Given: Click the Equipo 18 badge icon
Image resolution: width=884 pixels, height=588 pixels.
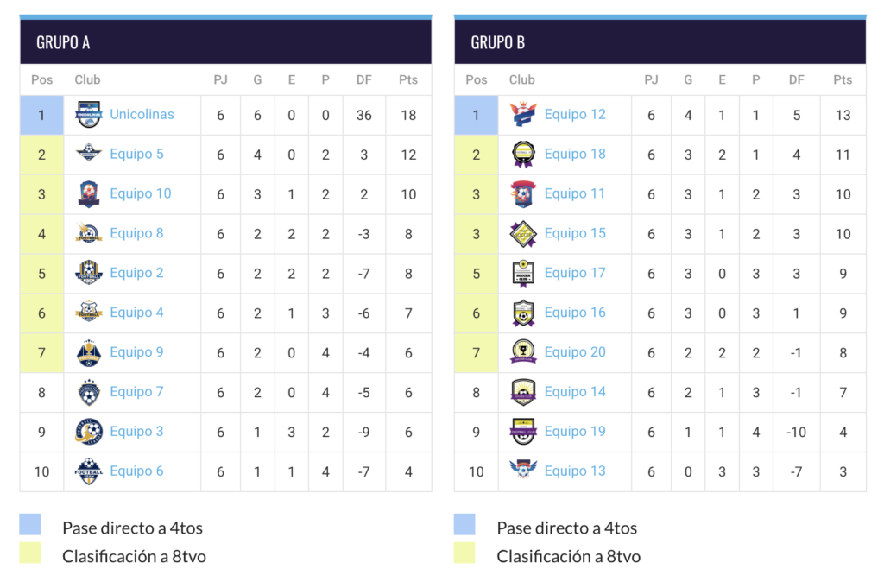Looking at the screenshot, I should (523, 155).
